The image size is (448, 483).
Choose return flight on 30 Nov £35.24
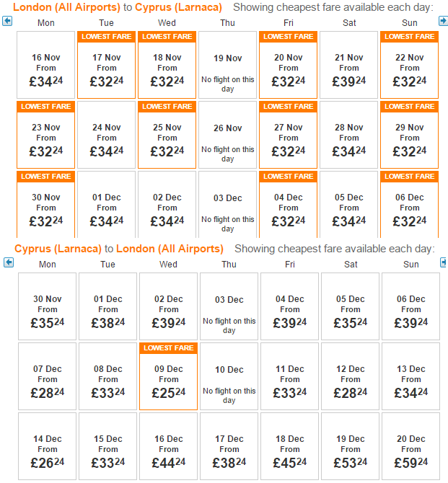47,306
